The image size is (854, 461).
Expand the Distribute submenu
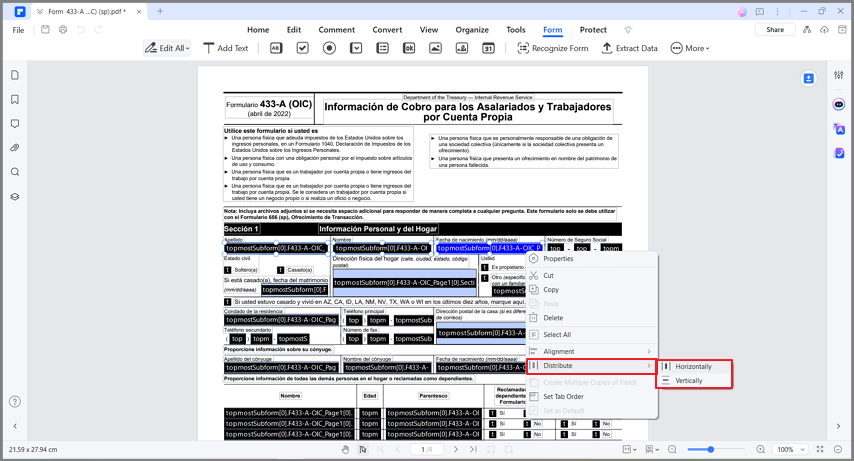pyautogui.click(x=591, y=366)
